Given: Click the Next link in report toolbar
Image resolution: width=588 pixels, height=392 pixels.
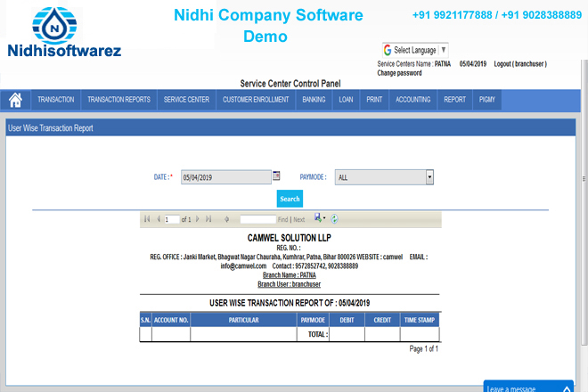Looking at the screenshot, I should (x=298, y=219).
